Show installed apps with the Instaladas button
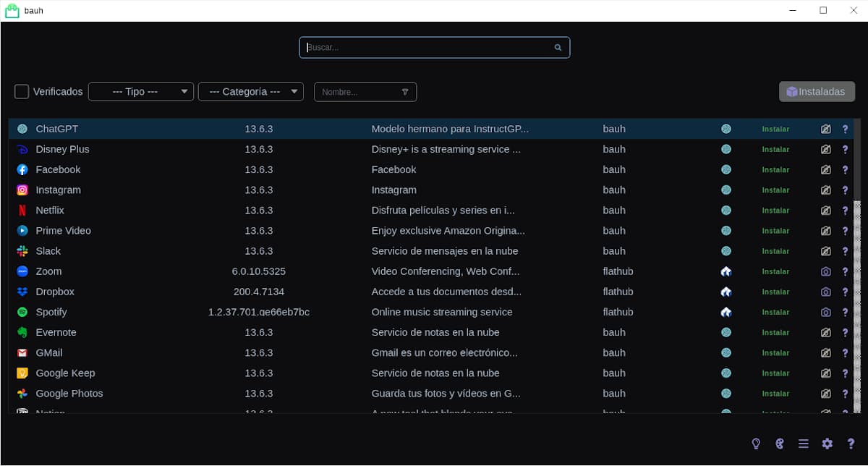Viewport: 868px width, 466px height. click(817, 92)
